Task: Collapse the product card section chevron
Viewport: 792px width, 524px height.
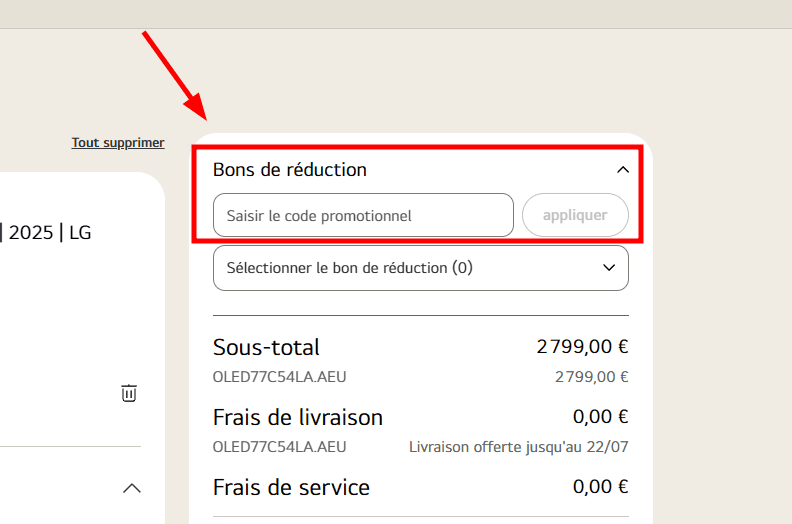Action: (x=132, y=489)
